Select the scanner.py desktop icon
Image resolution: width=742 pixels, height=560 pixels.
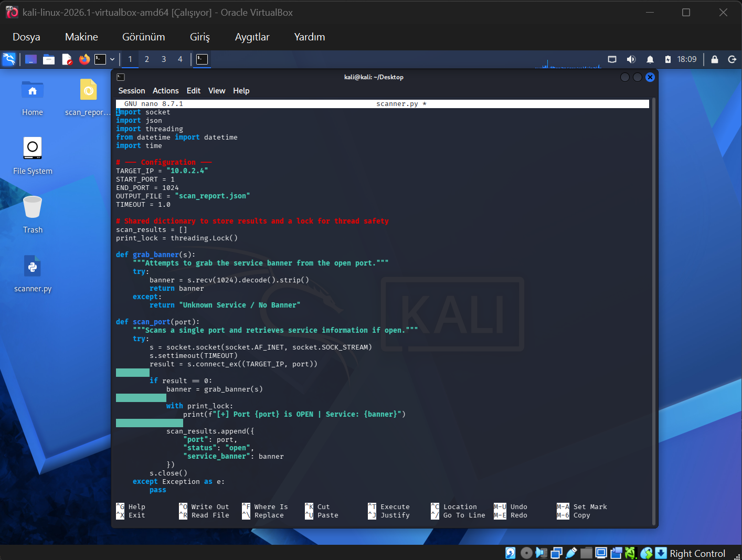click(33, 274)
